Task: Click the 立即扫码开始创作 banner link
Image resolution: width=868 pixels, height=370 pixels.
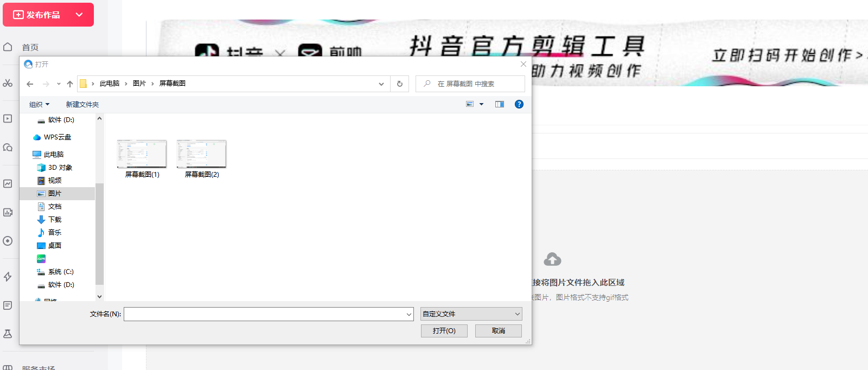Action: tap(788, 55)
